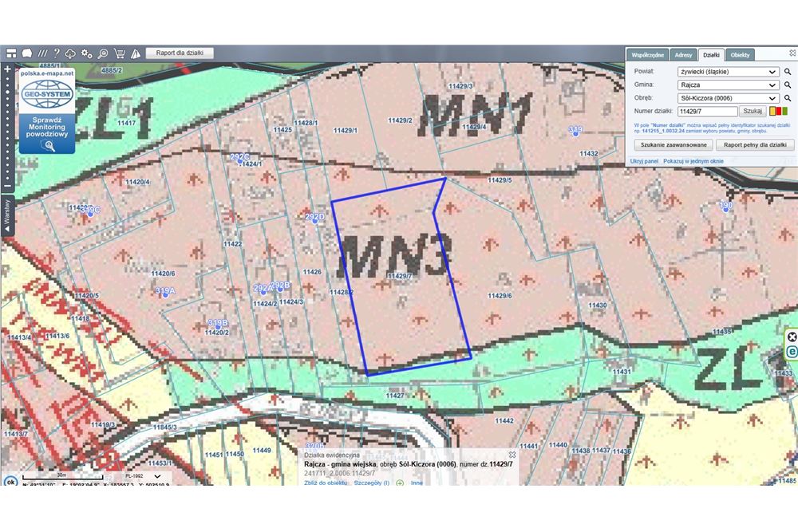Image resolution: width=798 pixels, height=532 pixels.
Task: Close the Działka ewidencyjna info popup
Action: tap(512, 455)
